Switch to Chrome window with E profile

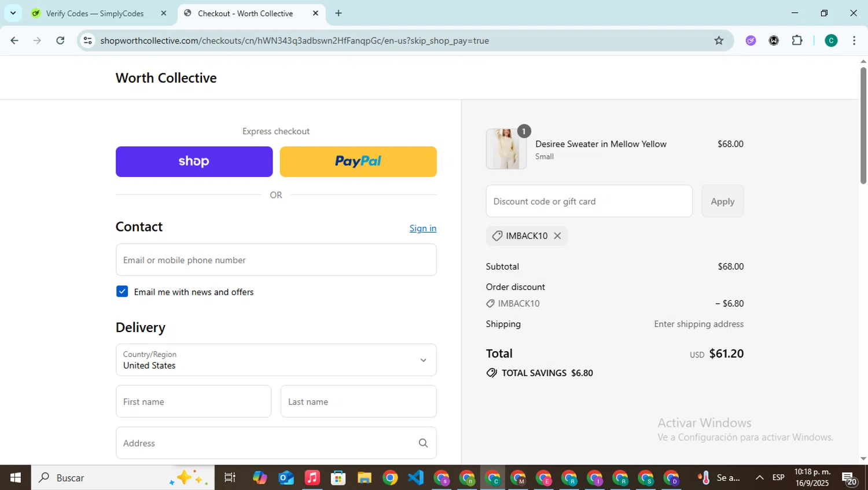[544, 478]
